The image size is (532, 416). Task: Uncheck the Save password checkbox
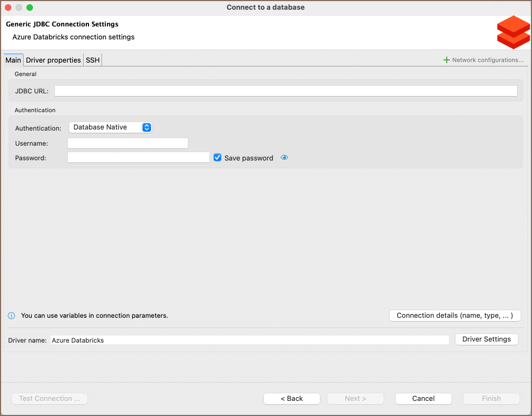[x=217, y=158]
